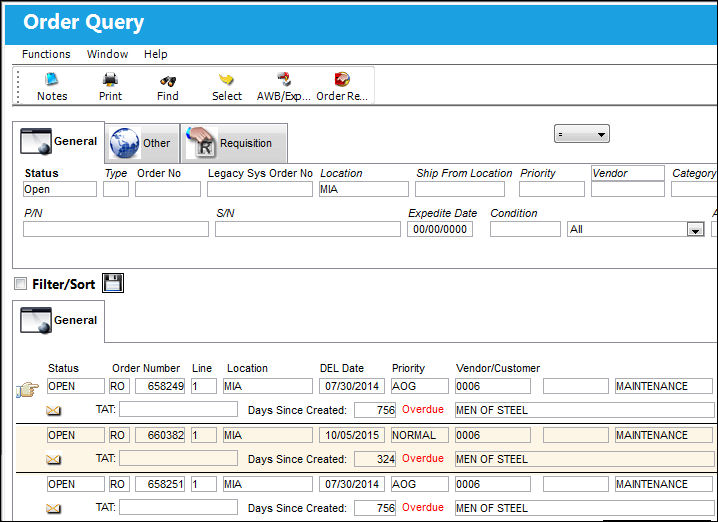The width and height of the screenshot is (718, 522).
Task: Click the toolbar drag handle grip
Action: click(18, 86)
